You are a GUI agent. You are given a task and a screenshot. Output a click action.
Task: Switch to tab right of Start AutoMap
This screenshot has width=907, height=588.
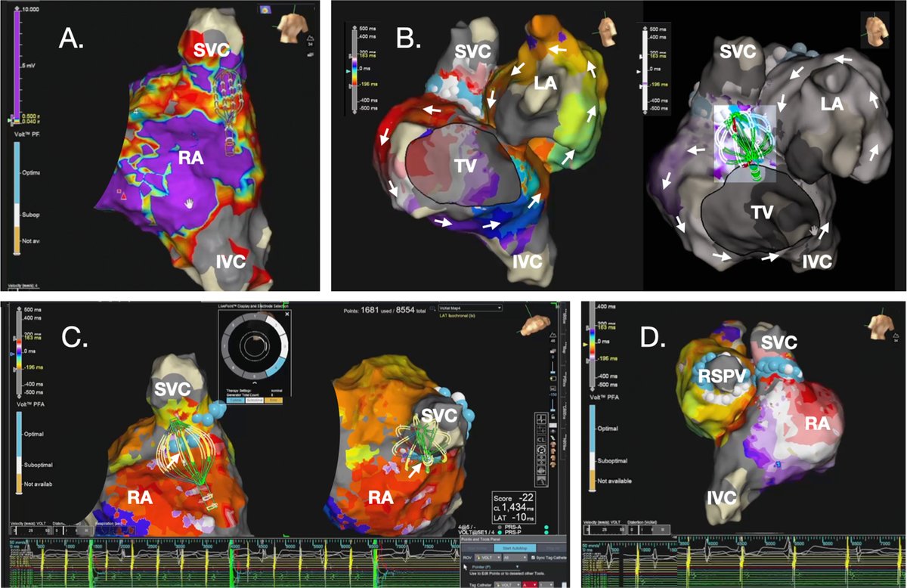pyautogui.click(x=552, y=548)
